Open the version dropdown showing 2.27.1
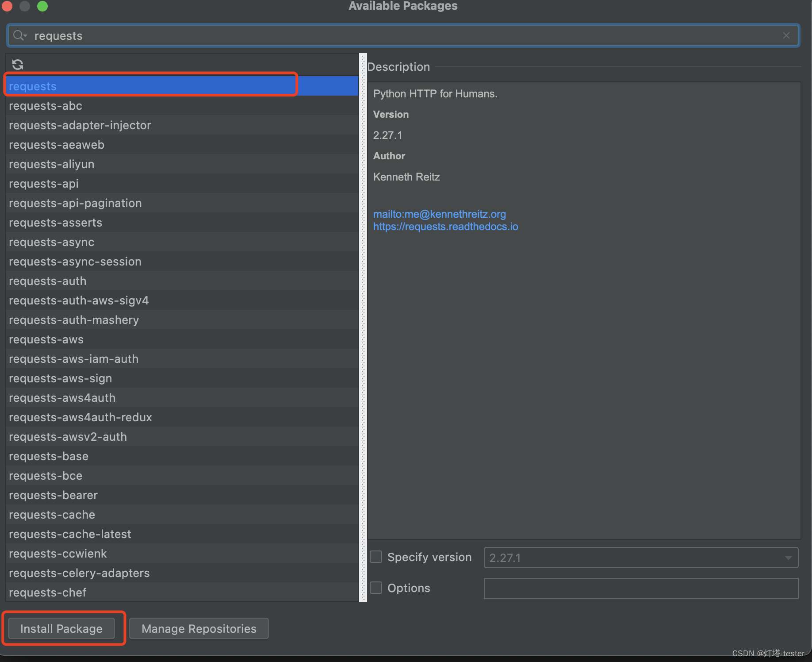This screenshot has height=662, width=812. point(790,558)
